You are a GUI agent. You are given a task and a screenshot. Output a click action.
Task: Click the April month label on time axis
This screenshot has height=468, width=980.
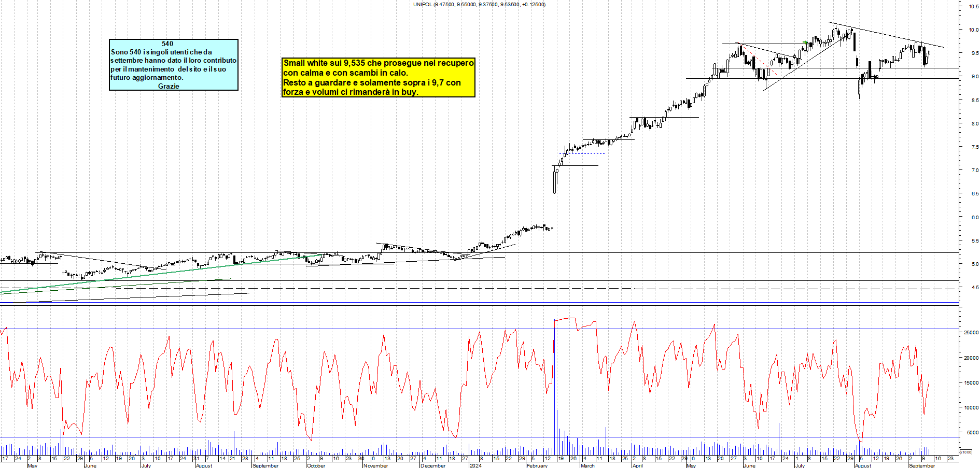(637, 465)
